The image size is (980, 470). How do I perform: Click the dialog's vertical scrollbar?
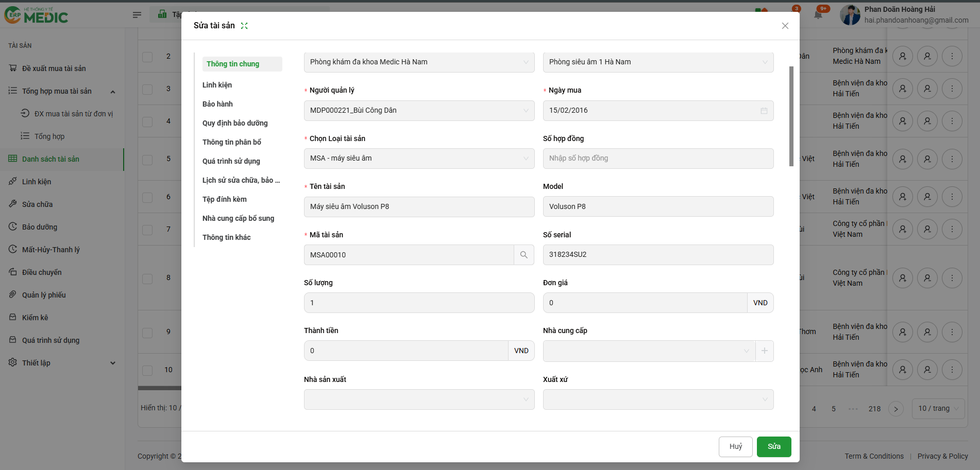tap(791, 116)
